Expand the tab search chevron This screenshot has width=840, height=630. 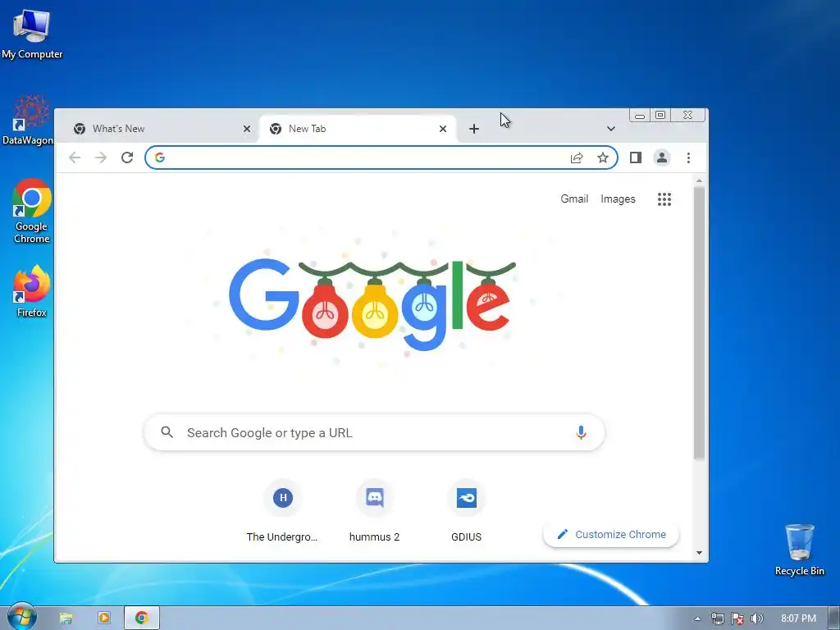(610, 129)
